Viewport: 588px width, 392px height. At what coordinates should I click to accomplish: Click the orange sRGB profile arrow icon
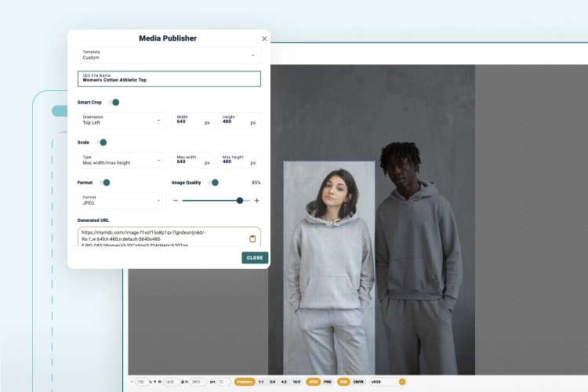click(x=402, y=382)
